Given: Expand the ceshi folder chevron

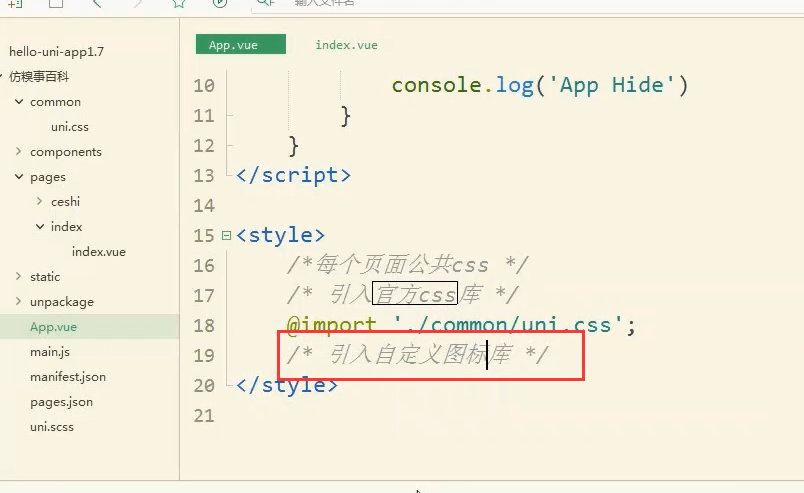Looking at the screenshot, I should (x=39, y=201).
